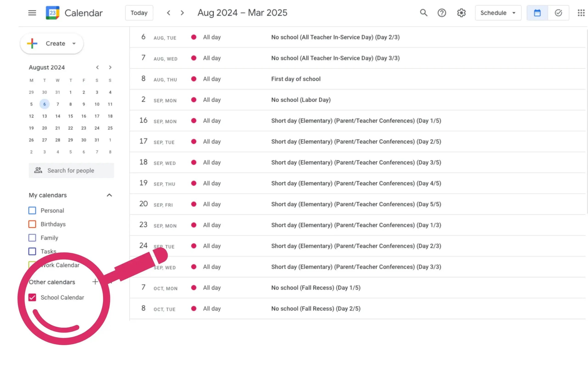Click the dot for the Labor Day event
The width and height of the screenshot is (588, 372).
coord(194,100)
